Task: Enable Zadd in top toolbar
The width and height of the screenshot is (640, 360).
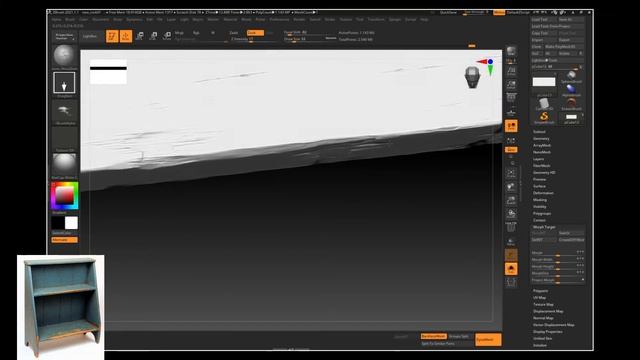Action: 234,33
